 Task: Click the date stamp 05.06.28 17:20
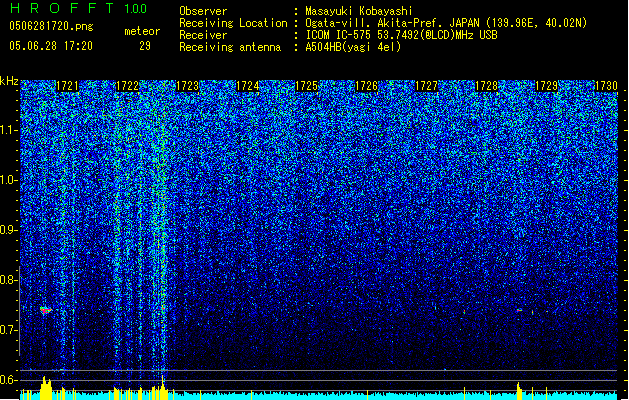[51, 46]
